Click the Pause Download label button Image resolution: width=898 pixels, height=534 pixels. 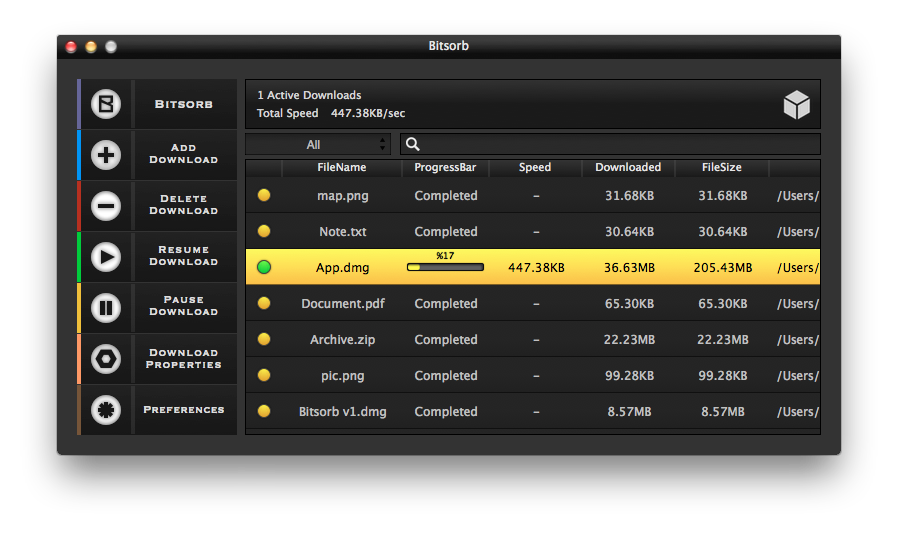[x=184, y=306]
